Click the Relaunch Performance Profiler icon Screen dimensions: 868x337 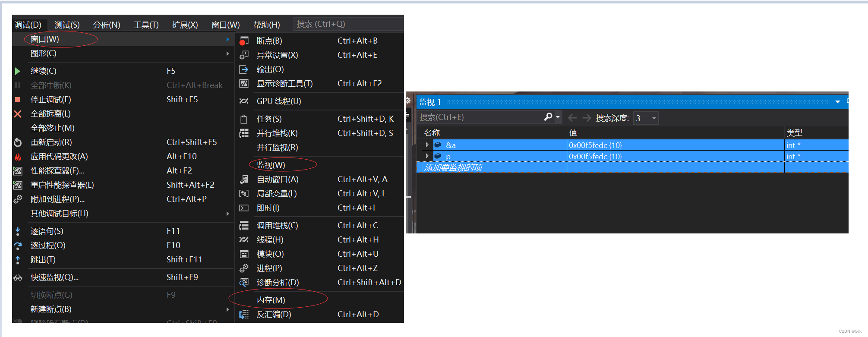18,185
